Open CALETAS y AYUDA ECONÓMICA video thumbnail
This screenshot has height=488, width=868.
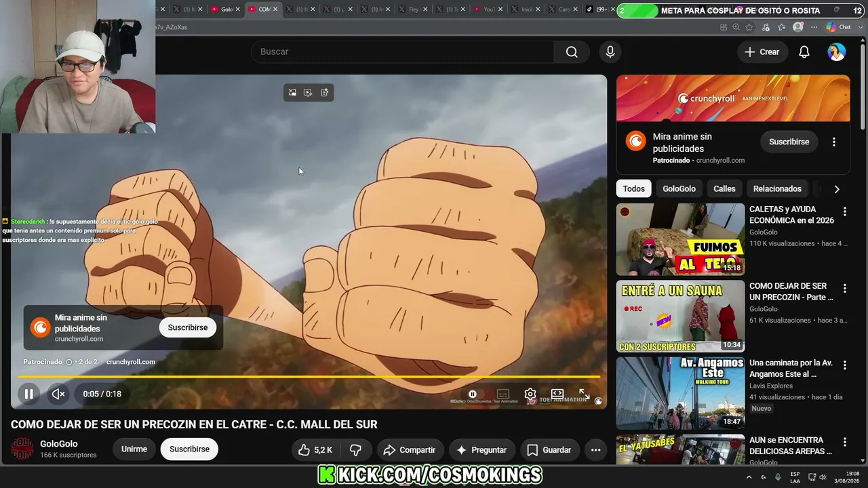tap(680, 239)
